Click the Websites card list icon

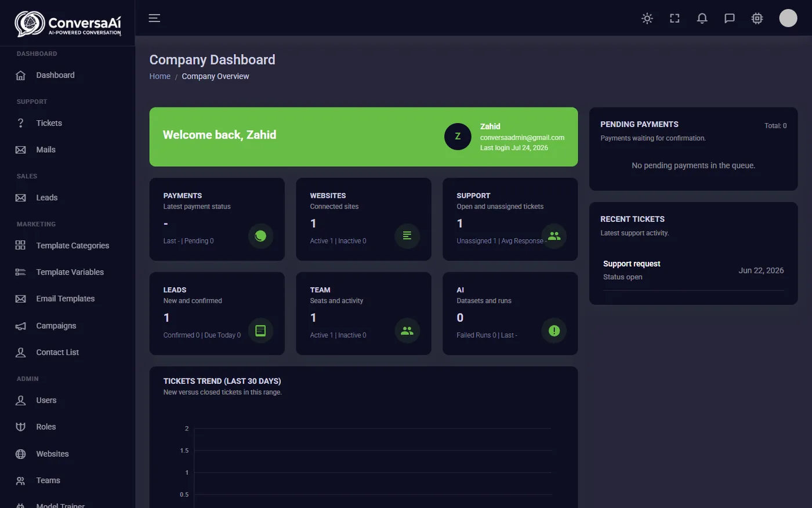pos(407,236)
